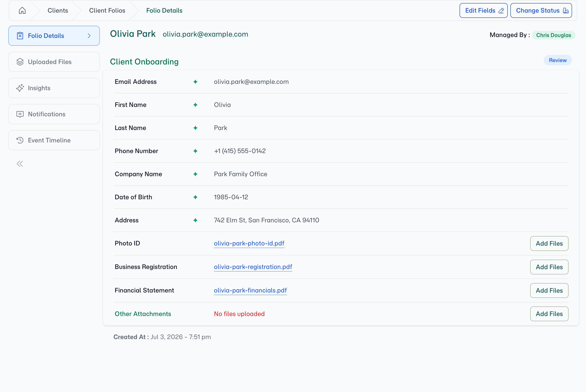Open olivia-park-financials.pdf file link

[250, 290]
